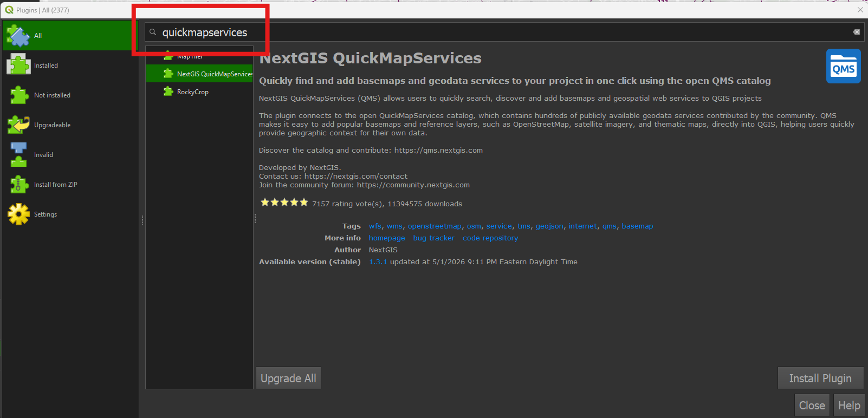This screenshot has height=418, width=868.
Task: Open Install from ZIP tab
Action: pos(70,185)
